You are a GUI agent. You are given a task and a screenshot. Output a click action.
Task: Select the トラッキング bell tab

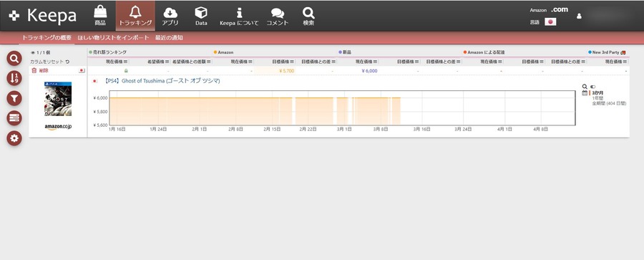[135, 16]
